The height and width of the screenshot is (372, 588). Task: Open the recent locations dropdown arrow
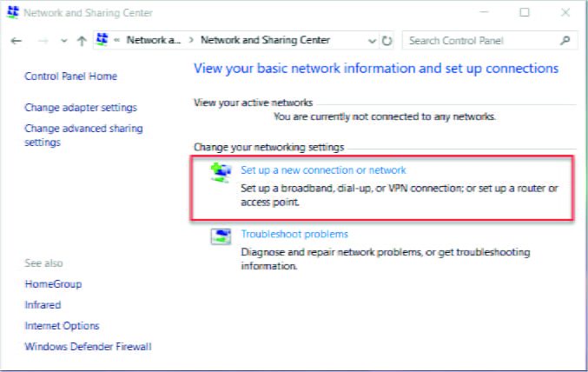click(64, 41)
